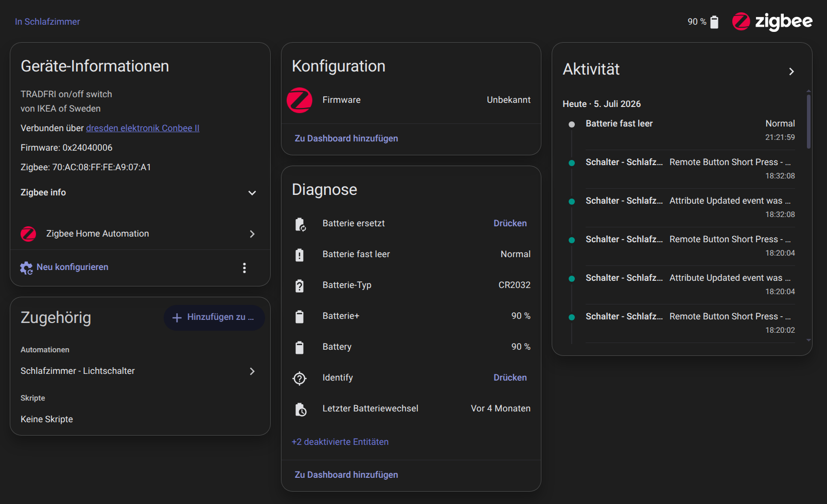Click Drücken for Batterie ersetzt
This screenshot has height=504, width=827.
coord(510,223)
